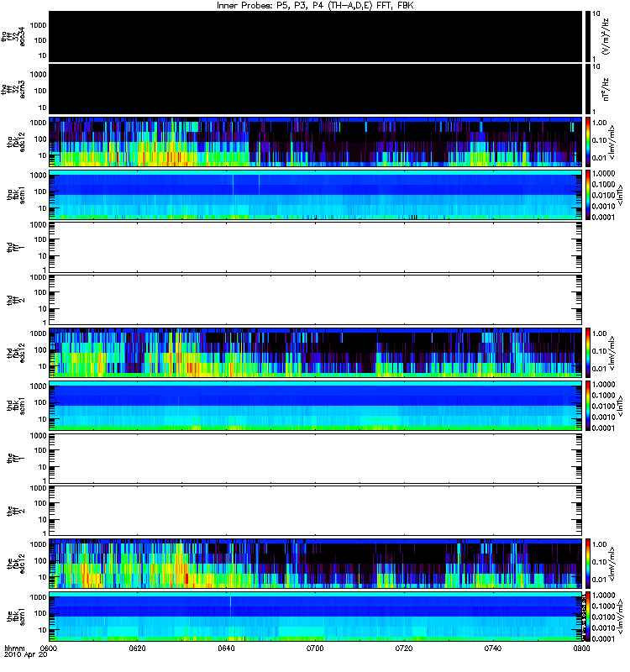Screen dimensions: 630x672
Task: Click the 'thd fbk edc12' y-axis label
Action: pos(16,353)
